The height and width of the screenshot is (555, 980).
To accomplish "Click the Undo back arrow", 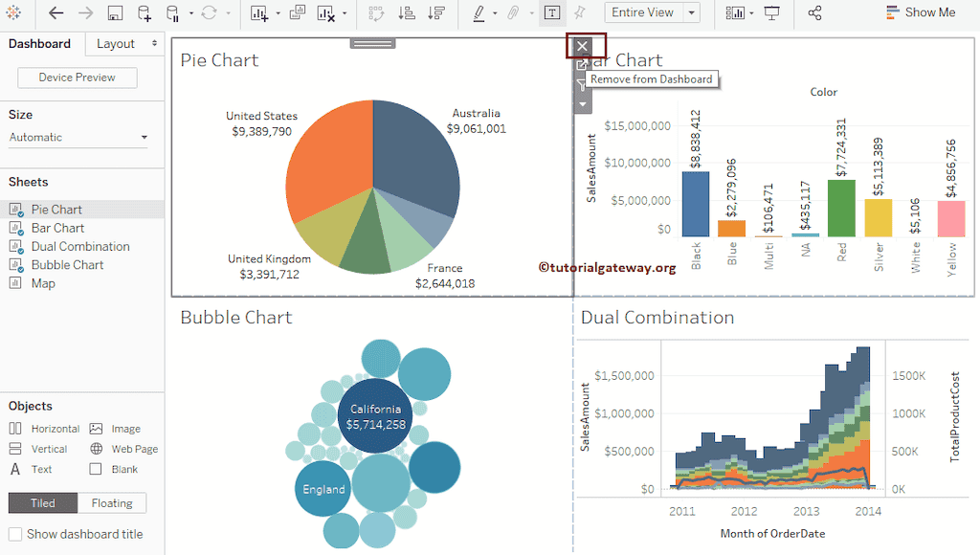I will pos(56,12).
